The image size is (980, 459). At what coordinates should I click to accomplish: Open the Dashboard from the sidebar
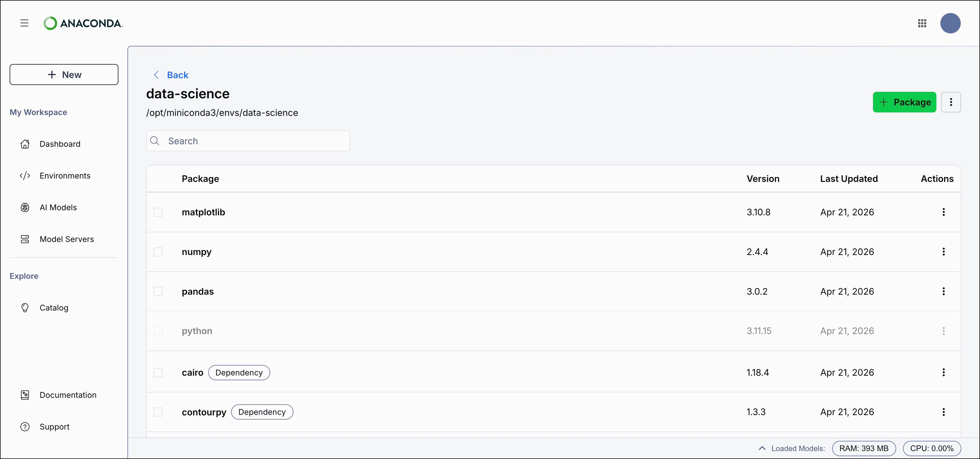click(x=60, y=144)
